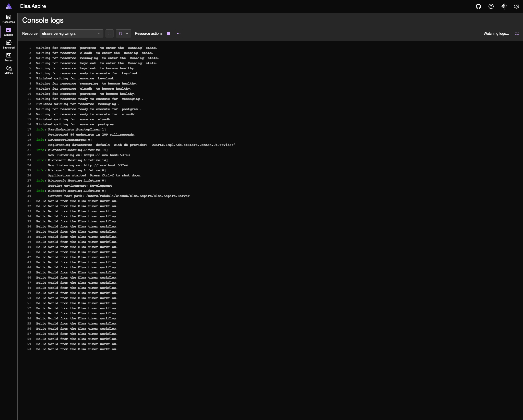The width and height of the screenshot is (523, 420).
Task: Open Metrics page in sidebar
Action: click(x=9, y=70)
